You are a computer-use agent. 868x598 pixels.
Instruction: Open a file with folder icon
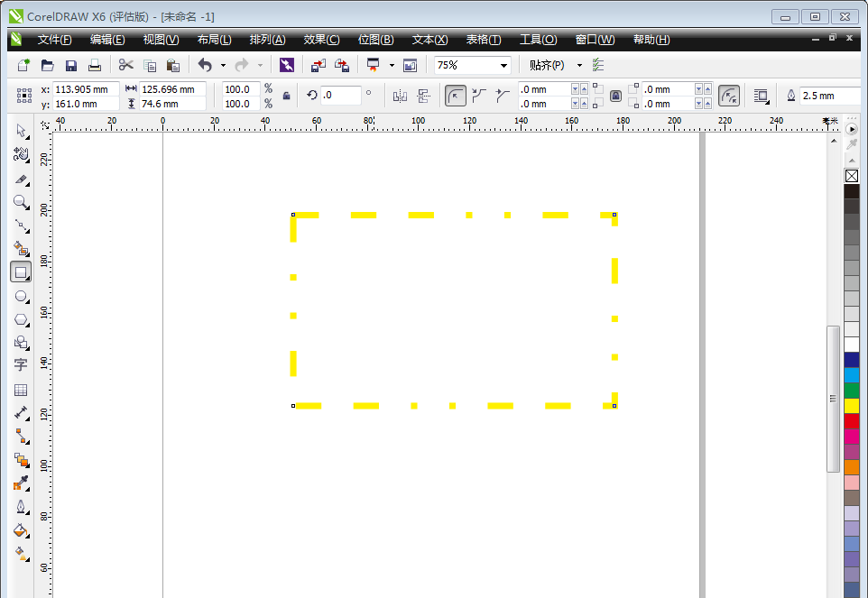coord(48,65)
